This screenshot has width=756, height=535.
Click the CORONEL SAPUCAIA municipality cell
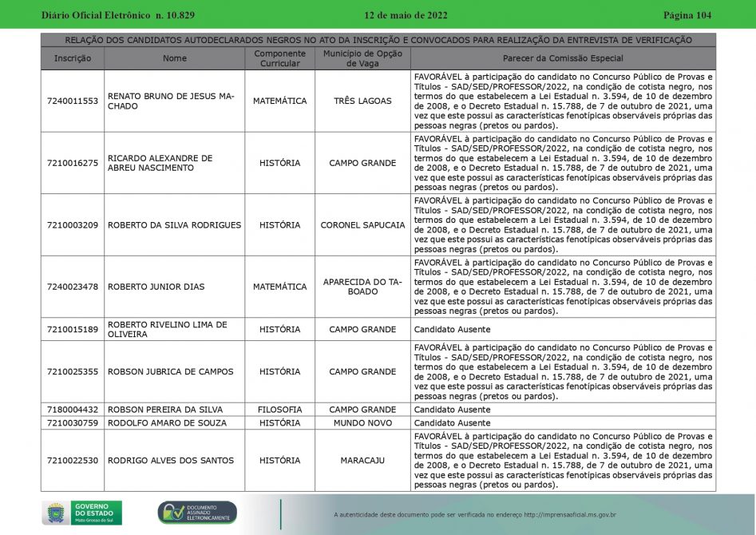[362, 225]
